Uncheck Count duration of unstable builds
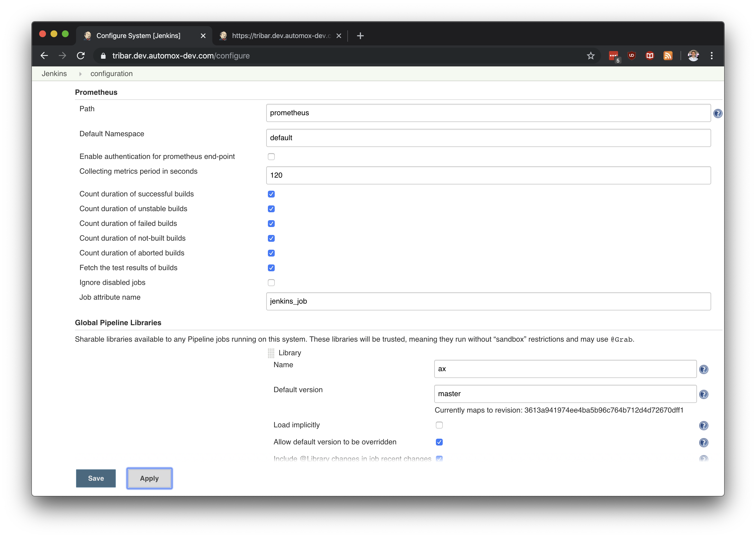The image size is (756, 538). tap(271, 209)
